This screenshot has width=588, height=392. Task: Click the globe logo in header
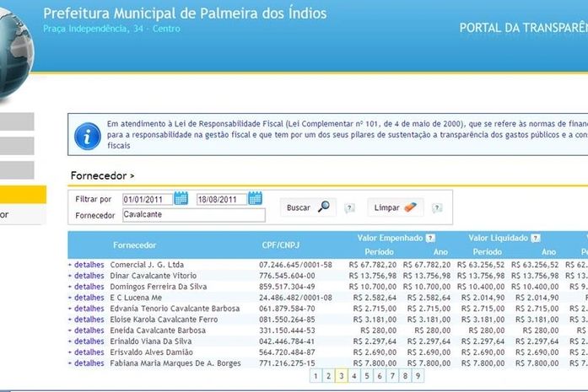(x=15, y=54)
